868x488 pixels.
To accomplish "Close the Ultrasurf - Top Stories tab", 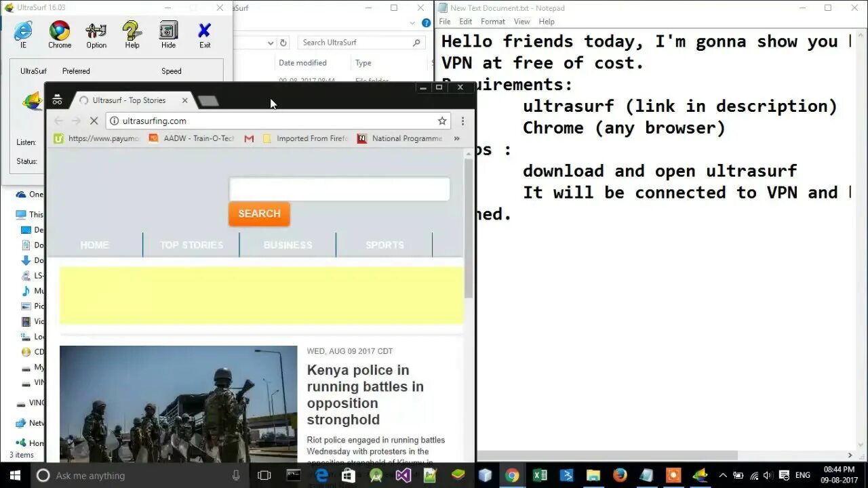I will [184, 100].
